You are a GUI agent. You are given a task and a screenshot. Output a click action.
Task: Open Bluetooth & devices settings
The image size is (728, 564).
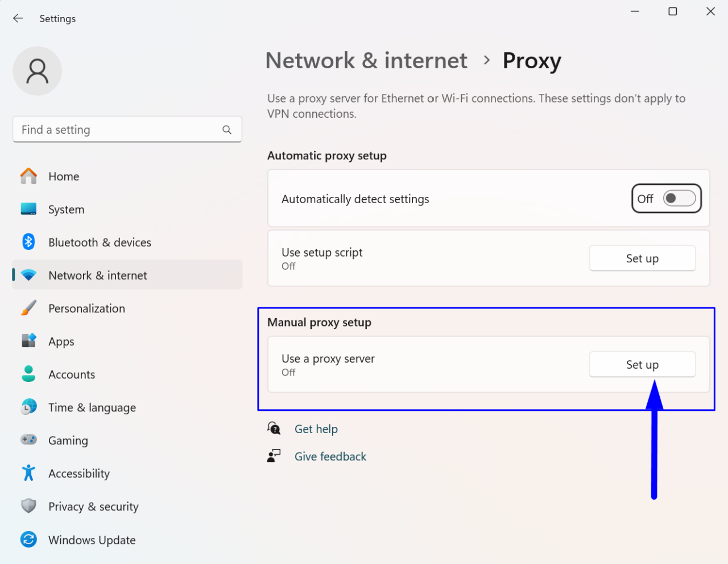coord(100,242)
